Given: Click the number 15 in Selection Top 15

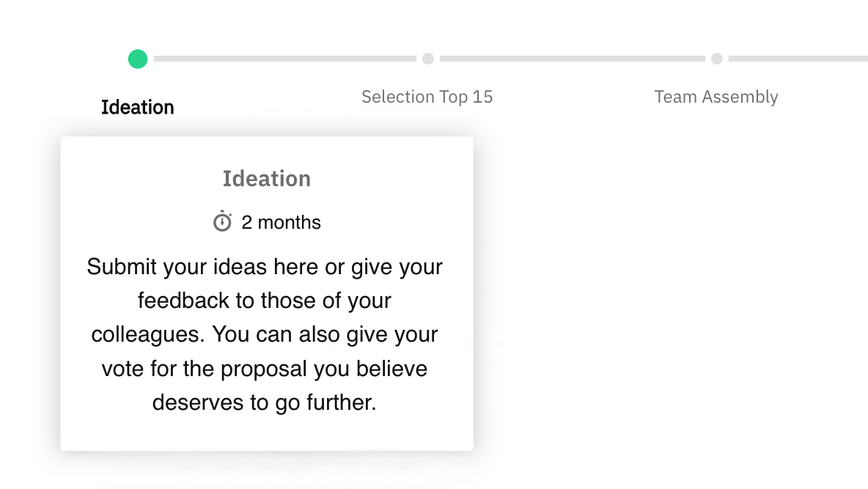Looking at the screenshot, I should point(482,97).
